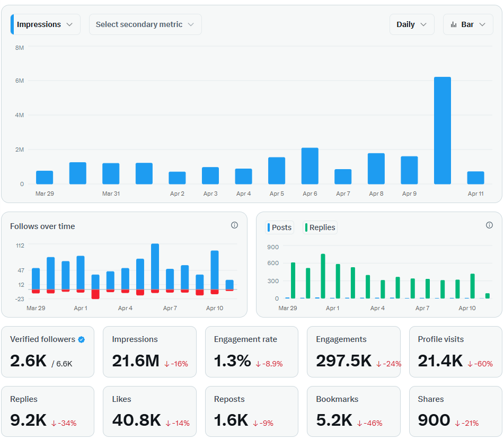Click the Apr 9 label on impressions chart

click(409, 194)
